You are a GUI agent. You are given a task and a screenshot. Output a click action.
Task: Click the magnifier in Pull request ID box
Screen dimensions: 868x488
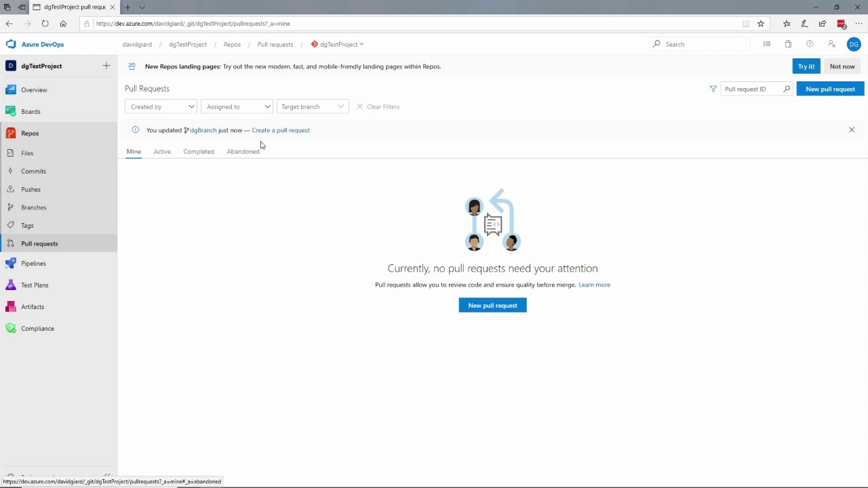tap(787, 89)
